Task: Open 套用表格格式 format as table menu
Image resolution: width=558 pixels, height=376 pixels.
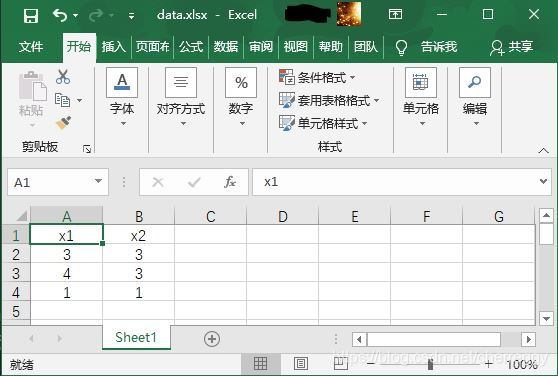Action: (x=329, y=100)
